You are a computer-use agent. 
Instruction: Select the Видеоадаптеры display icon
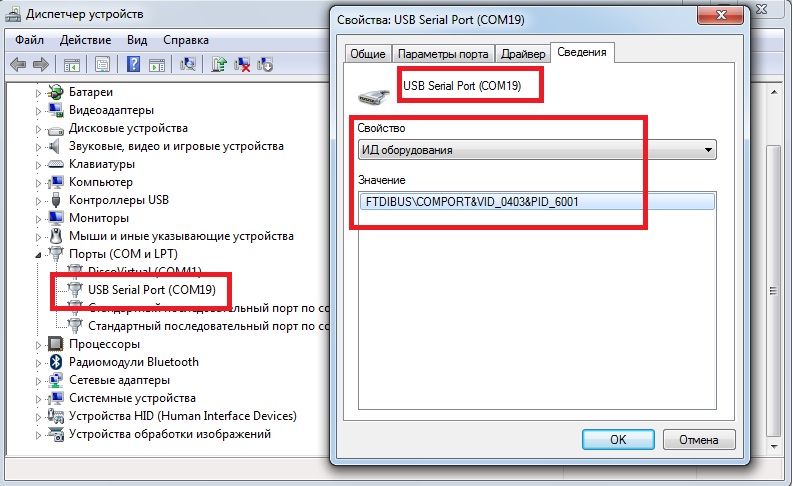click(55, 110)
